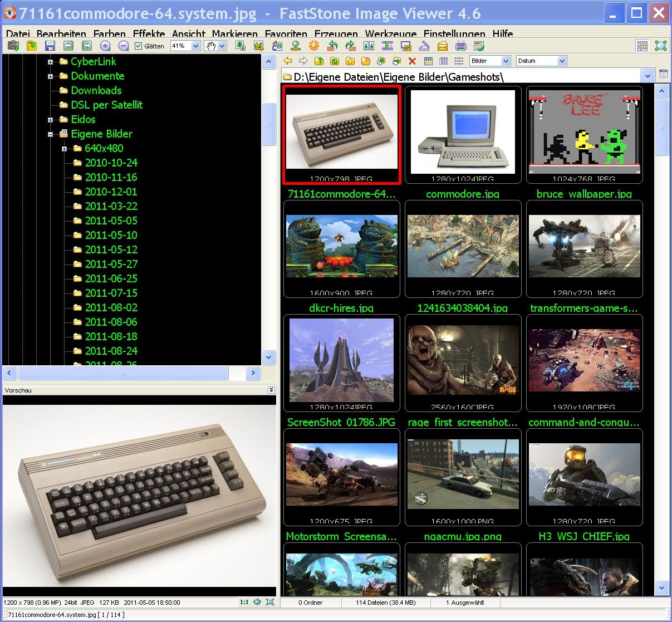Viewport: 672px width, 622px height.
Task: Click the save (floppy disk) toolbar icon
Action: (50, 46)
